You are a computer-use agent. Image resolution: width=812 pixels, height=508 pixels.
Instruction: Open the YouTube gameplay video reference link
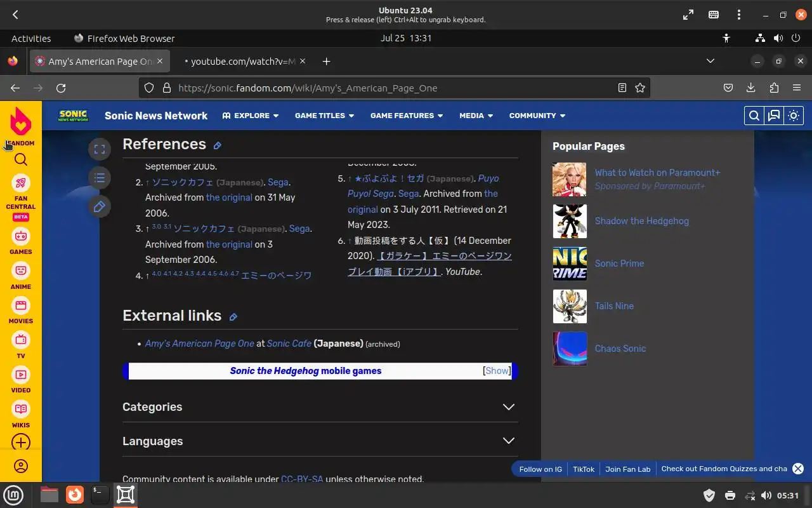429,264
